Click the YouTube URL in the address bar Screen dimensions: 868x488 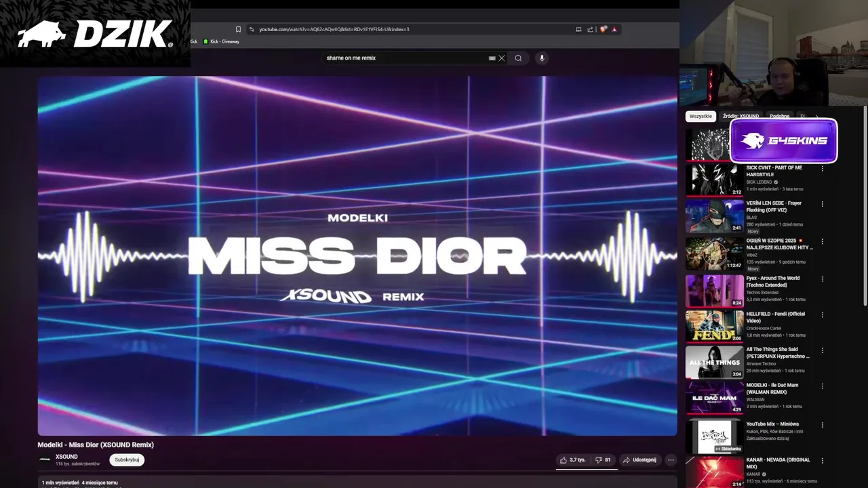coord(334,29)
